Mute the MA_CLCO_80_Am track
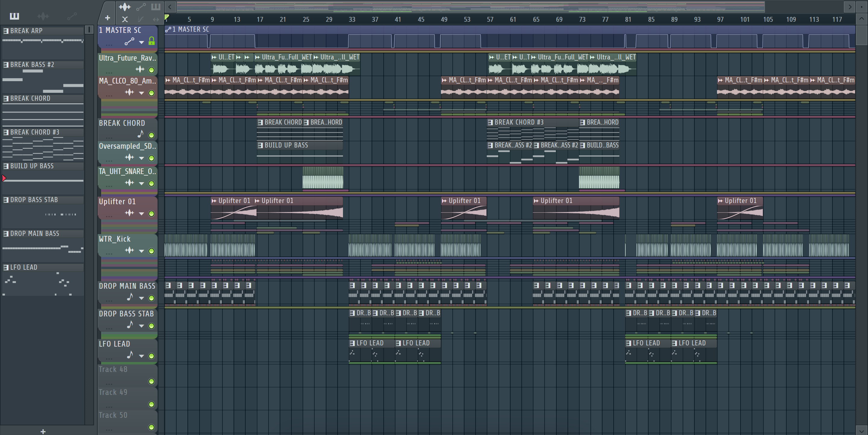This screenshot has width=868, height=435. [x=152, y=93]
